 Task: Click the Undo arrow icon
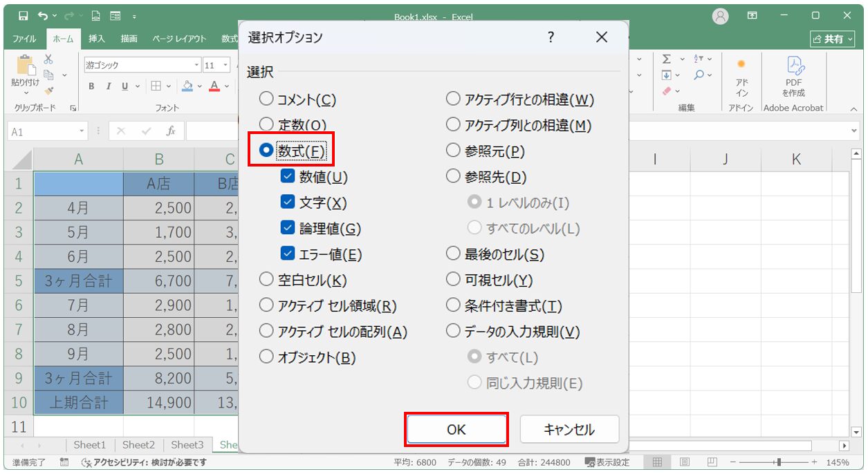pyautogui.click(x=44, y=16)
